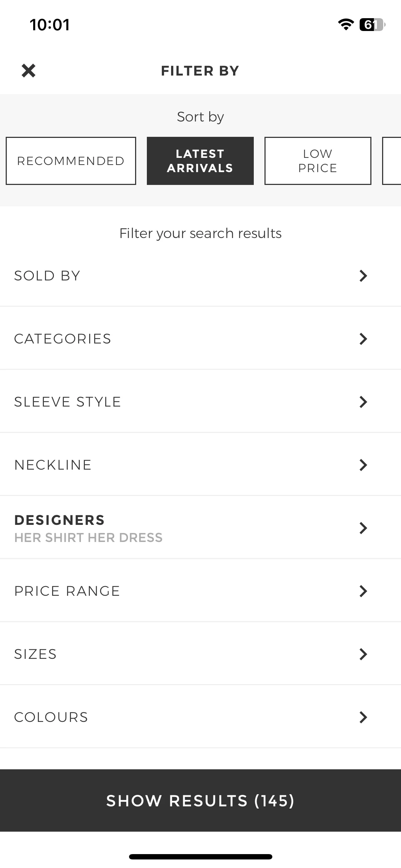
Task: Expand the Sold By filter
Action: tap(200, 276)
